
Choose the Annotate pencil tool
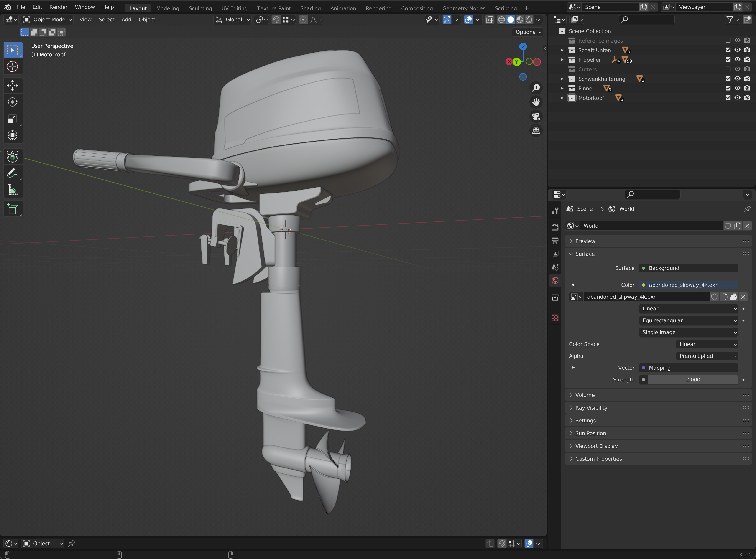(x=13, y=173)
